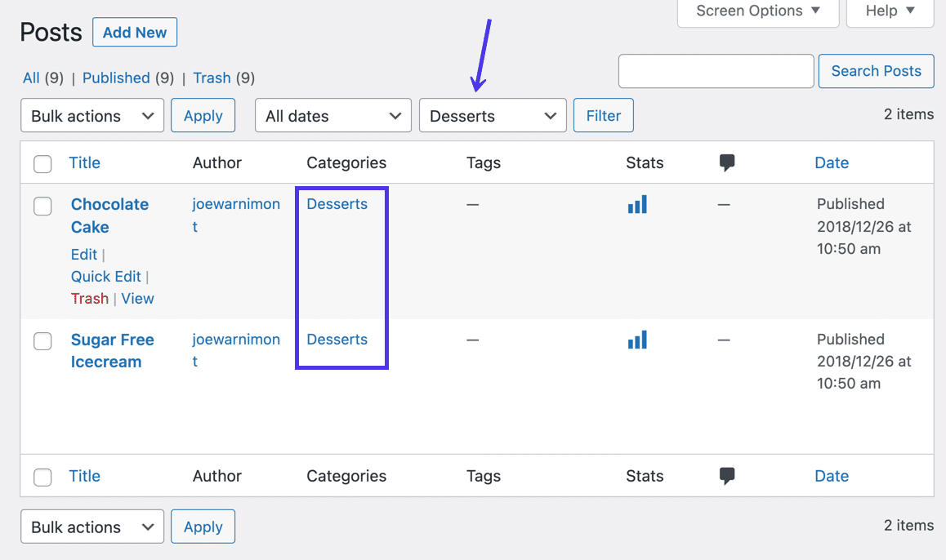Toggle the select-all checkbox in table footer

(42, 478)
